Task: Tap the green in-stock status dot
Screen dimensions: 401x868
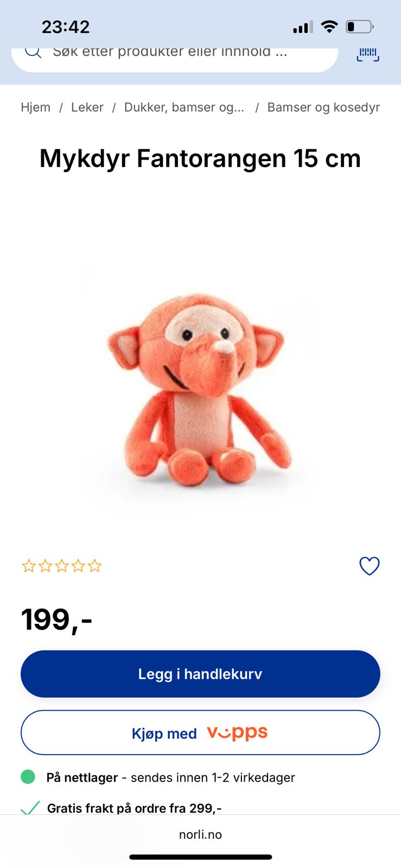Action: pyautogui.click(x=28, y=777)
